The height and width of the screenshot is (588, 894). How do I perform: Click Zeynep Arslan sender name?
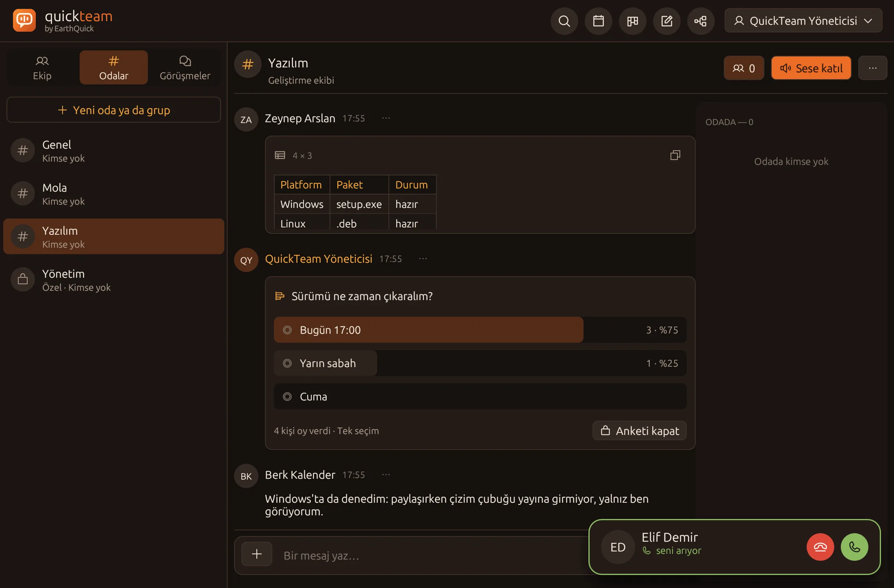(300, 118)
